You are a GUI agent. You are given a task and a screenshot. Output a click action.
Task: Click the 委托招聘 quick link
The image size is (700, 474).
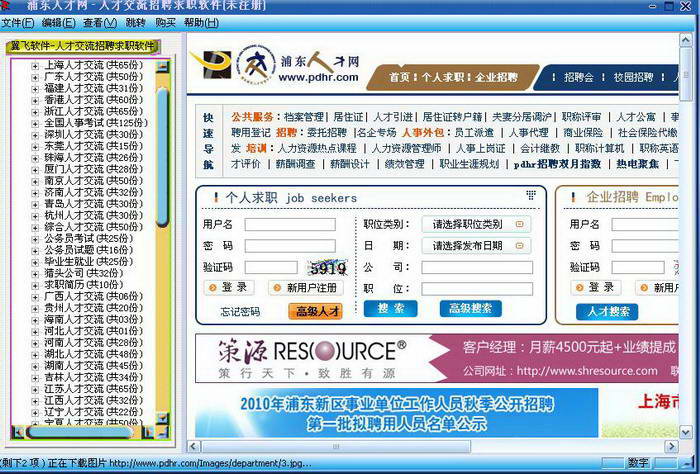[x=327, y=133]
